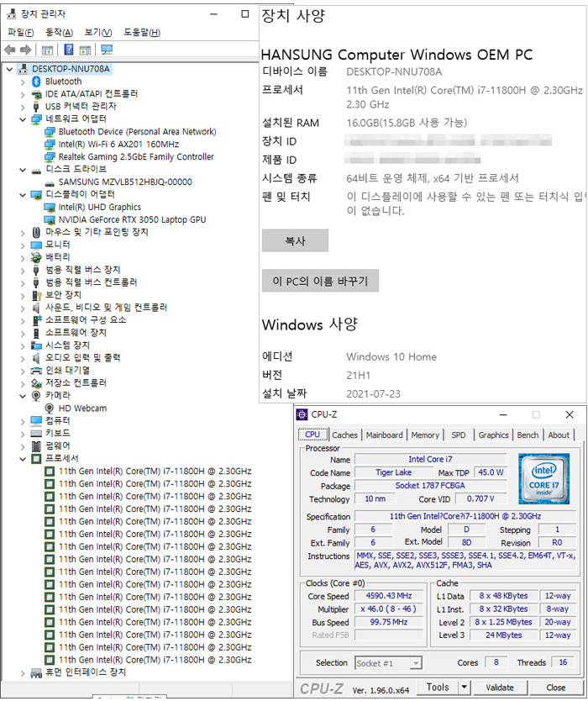
Task: Open the Tools dropdown arrow in CPU-Z
Action: point(464,688)
